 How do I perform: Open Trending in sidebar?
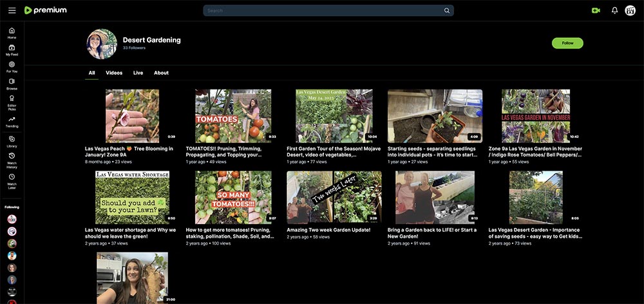point(12,122)
